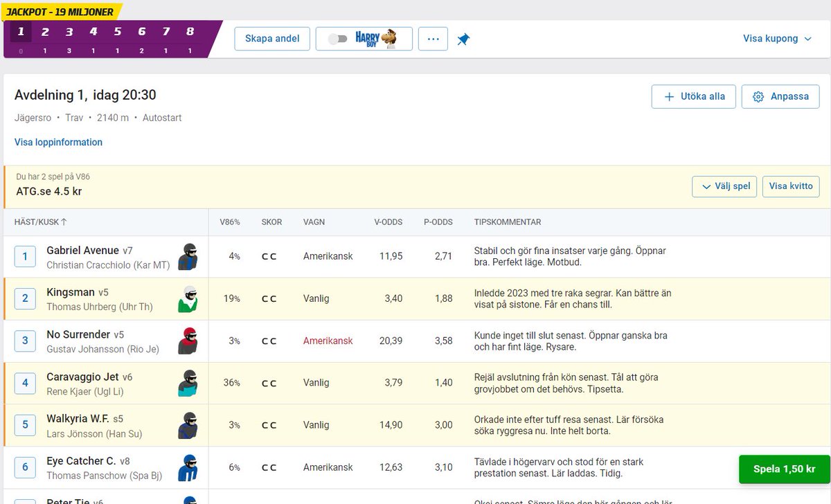Screen dimensions: 831x504
Task: Click the Visa kvitto button
Action: point(792,186)
